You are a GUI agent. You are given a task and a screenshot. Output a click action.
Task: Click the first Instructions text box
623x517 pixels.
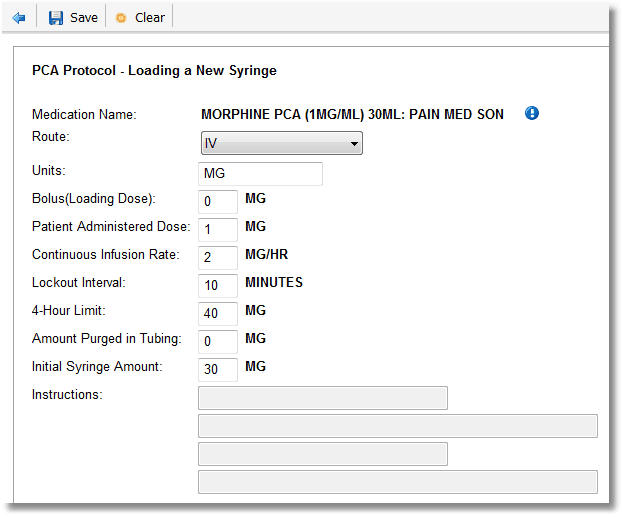click(323, 398)
